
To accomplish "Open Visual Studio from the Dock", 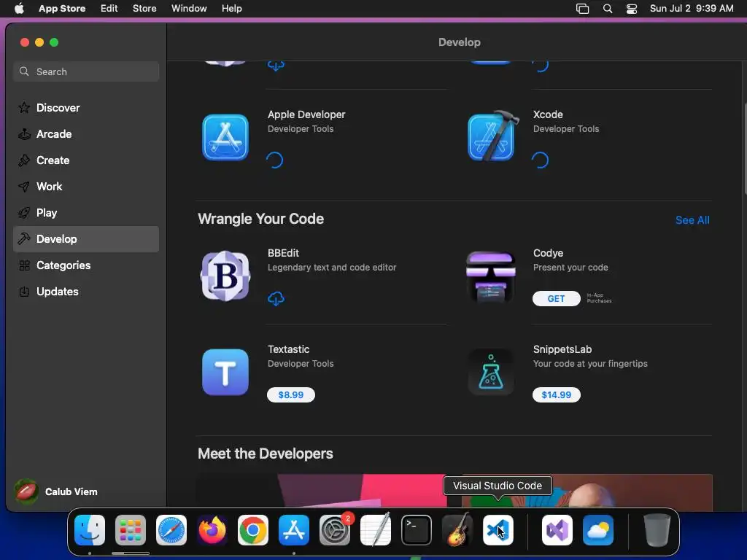I will click(x=557, y=530).
